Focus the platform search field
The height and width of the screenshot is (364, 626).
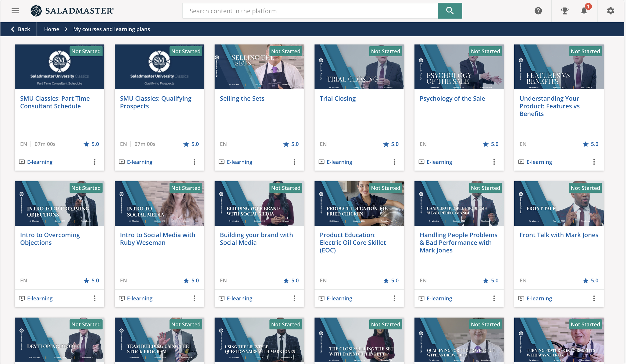pyautogui.click(x=310, y=11)
